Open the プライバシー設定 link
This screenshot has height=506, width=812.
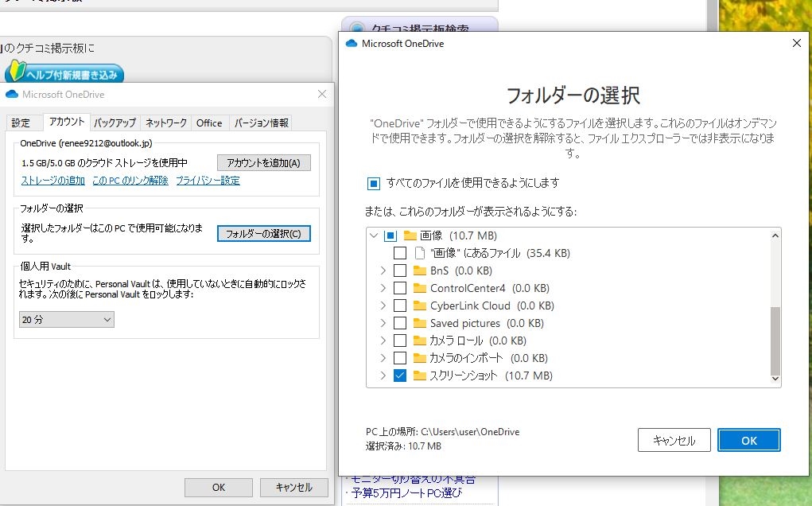tap(208, 181)
